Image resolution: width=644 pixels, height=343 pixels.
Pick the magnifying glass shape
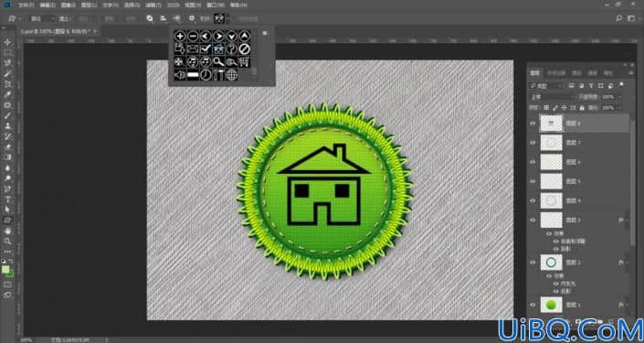[218, 62]
